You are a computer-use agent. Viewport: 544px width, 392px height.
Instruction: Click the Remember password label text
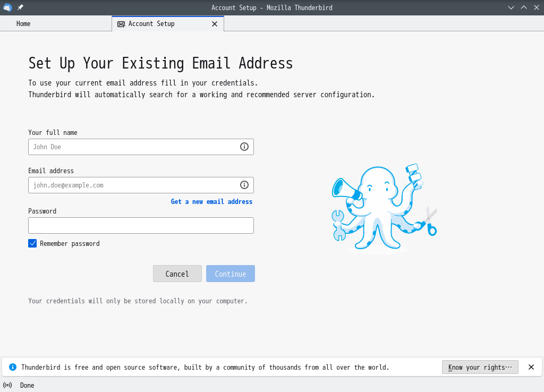pos(70,243)
